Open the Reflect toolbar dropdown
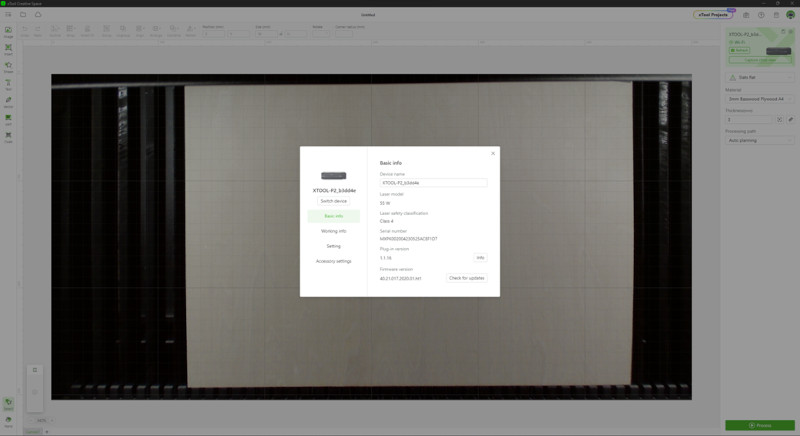 click(x=190, y=31)
